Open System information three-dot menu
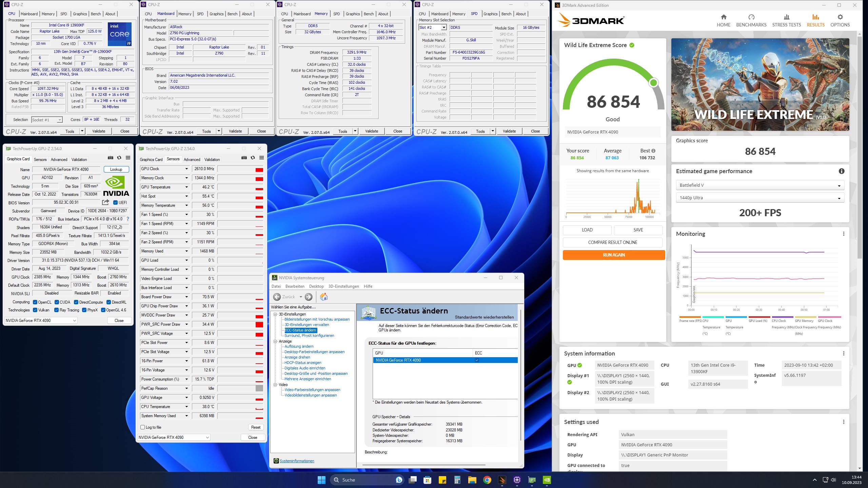Image resolution: width=868 pixels, height=488 pixels. (844, 353)
